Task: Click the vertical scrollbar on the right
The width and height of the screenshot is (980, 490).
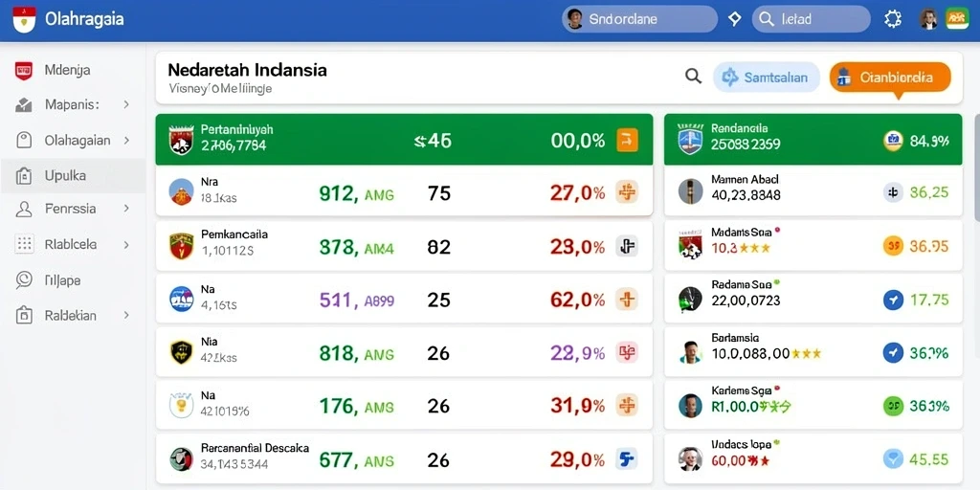Action: (x=976, y=167)
